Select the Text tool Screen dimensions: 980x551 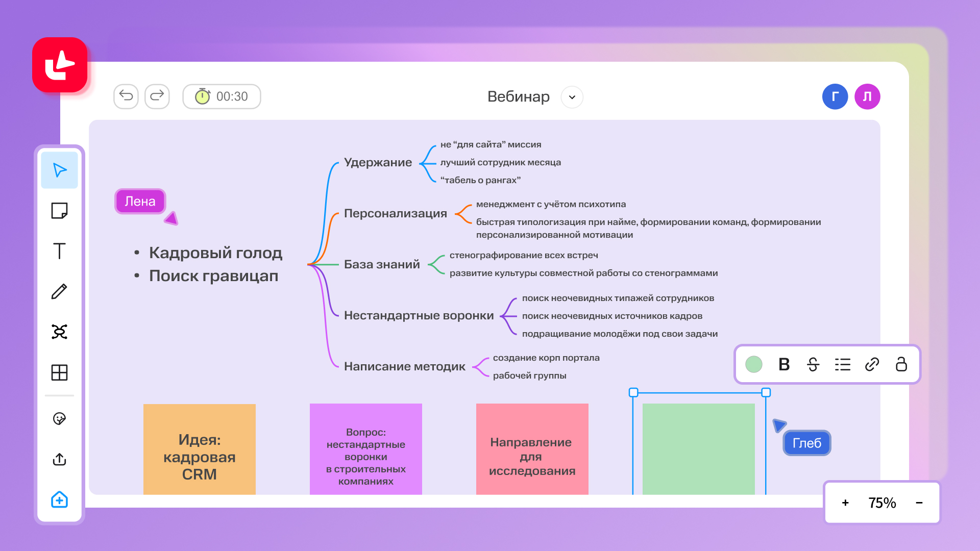pos(59,251)
